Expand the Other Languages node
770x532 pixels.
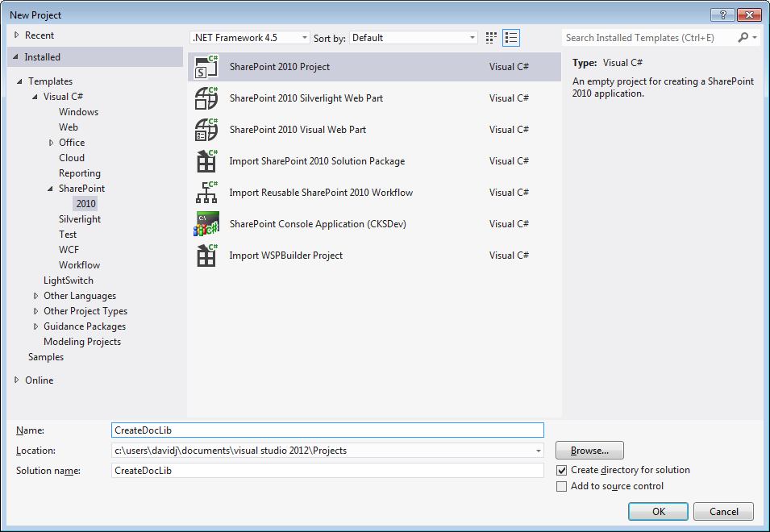[x=35, y=296]
